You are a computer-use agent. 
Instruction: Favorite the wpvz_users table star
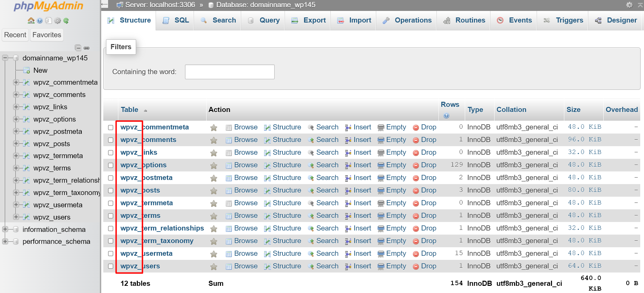coord(214,266)
